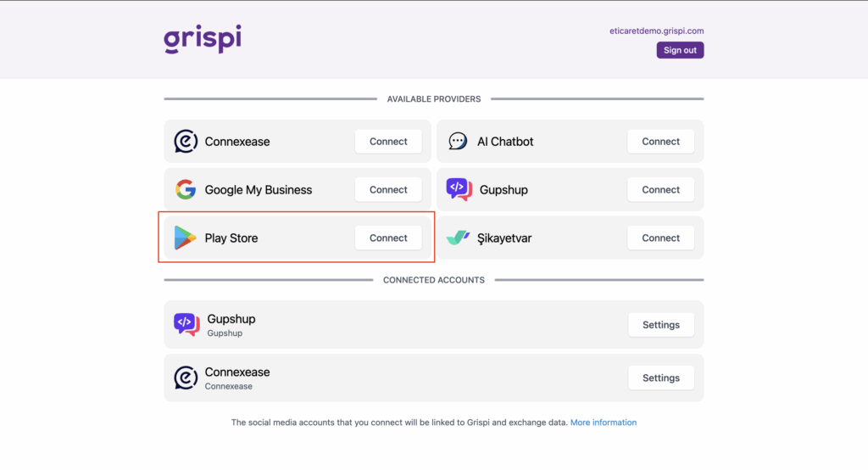
Task: Sign out of the account
Action: click(x=680, y=50)
